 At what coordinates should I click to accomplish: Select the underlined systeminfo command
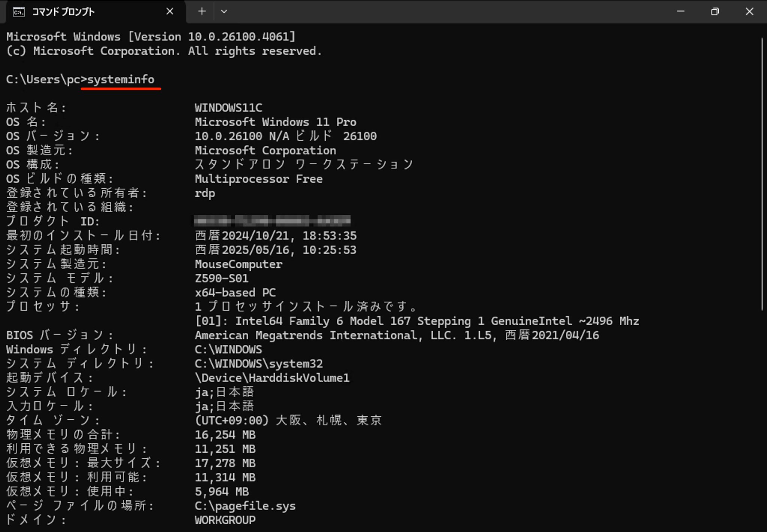pyautogui.click(x=121, y=79)
